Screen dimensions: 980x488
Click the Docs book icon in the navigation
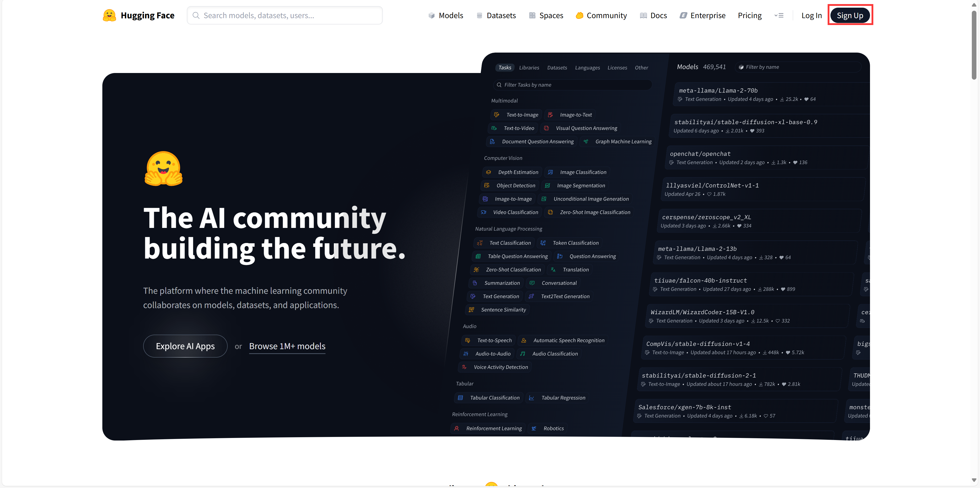click(x=643, y=16)
